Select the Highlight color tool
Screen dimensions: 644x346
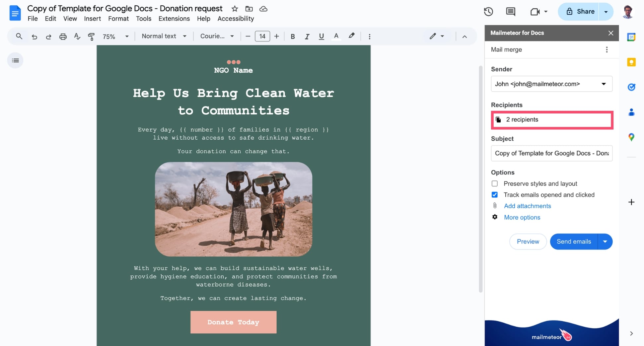click(x=351, y=36)
